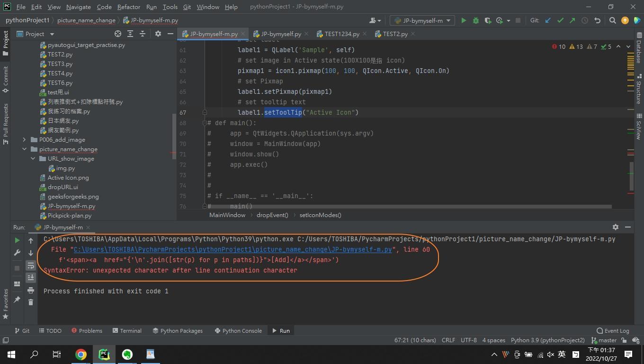
Task: Click the Git update project arrow
Action: click(x=548, y=20)
